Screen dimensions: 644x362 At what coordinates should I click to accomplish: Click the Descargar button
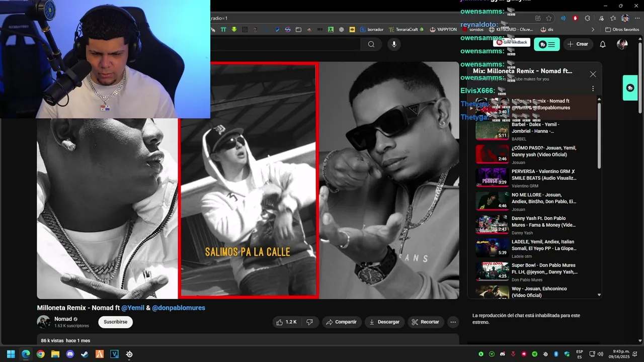point(384,322)
